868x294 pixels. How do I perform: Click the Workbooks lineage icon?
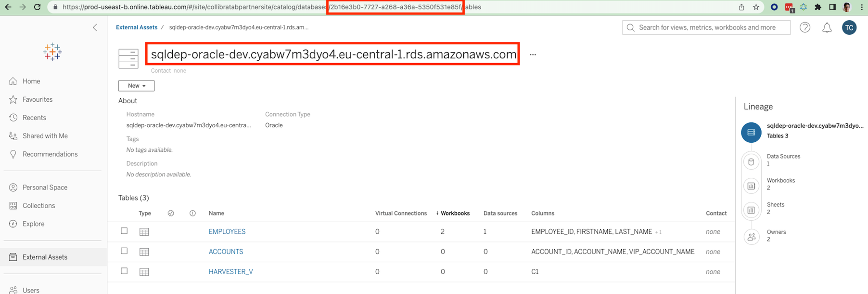pyautogui.click(x=751, y=186)
